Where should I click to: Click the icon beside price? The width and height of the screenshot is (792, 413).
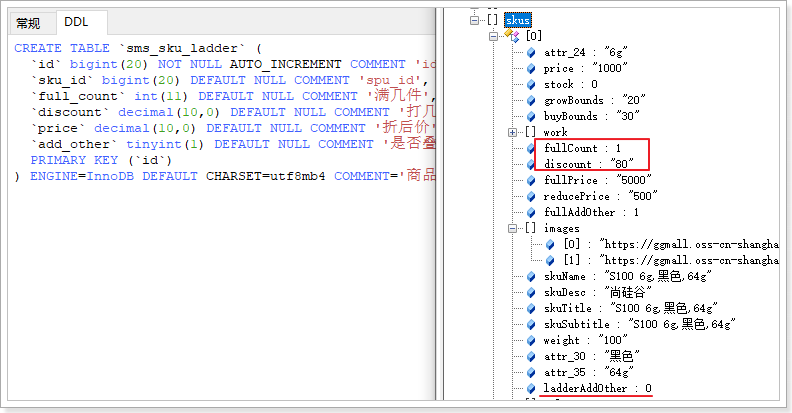click(x=531, y=68)
